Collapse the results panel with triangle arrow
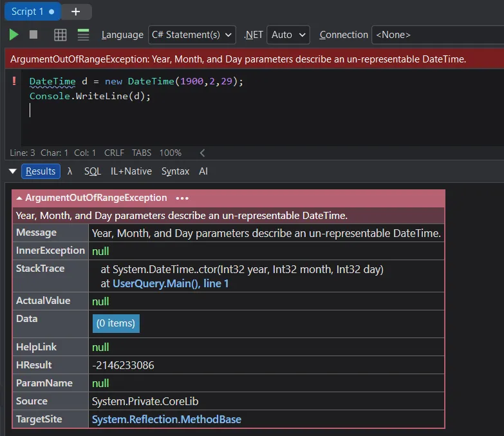Viewport: 504px width, 436px height. tap(12, 171)
